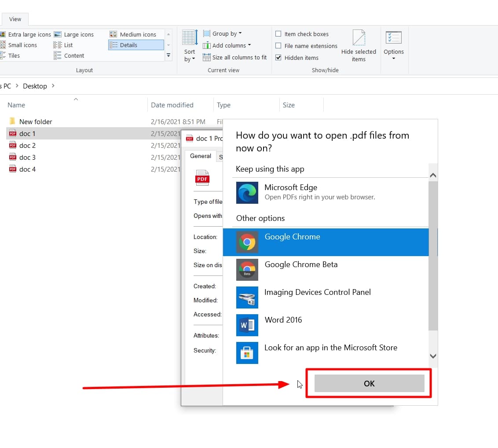The width and height of the screenshot is (498, 448).
Task: Select Microsoft Edge to open PDFs
Action: click(x=291, y=191)
